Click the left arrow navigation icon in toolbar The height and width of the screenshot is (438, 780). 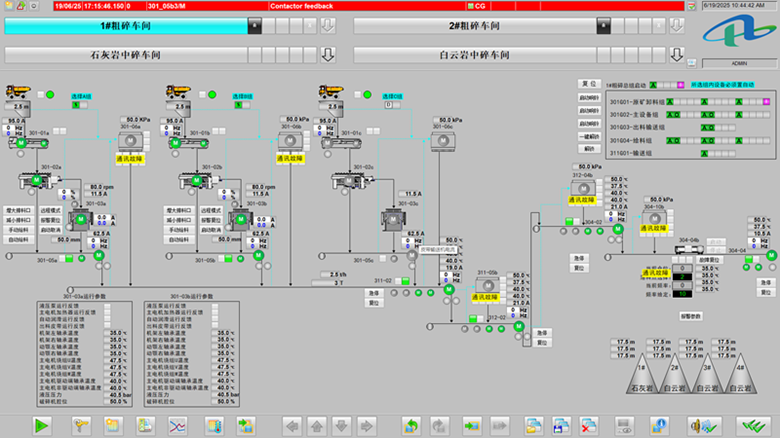pyautogui.click(x=291, y=426)
